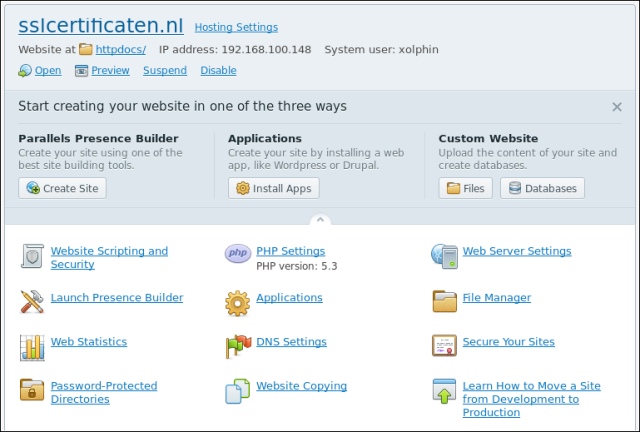Click the Website Scripting and Security shield icon
This screenshot has height=432, width=640.
click(x=32, y=256)
